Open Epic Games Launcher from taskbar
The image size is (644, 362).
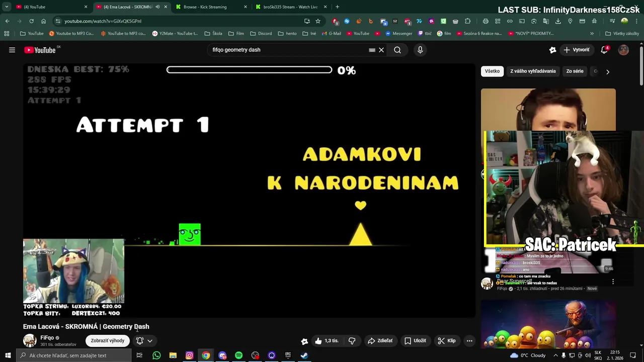point(288,355)
